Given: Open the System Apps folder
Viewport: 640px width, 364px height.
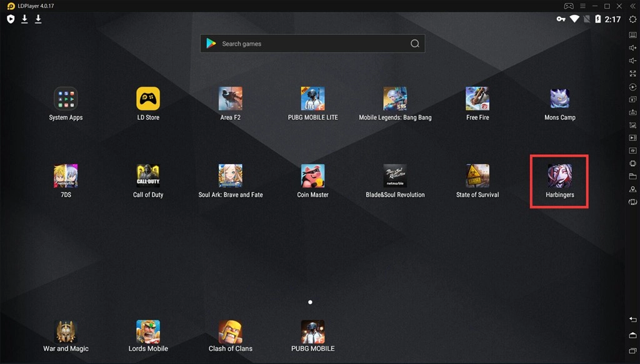Looking at the screenshot, I should [66, 99].
